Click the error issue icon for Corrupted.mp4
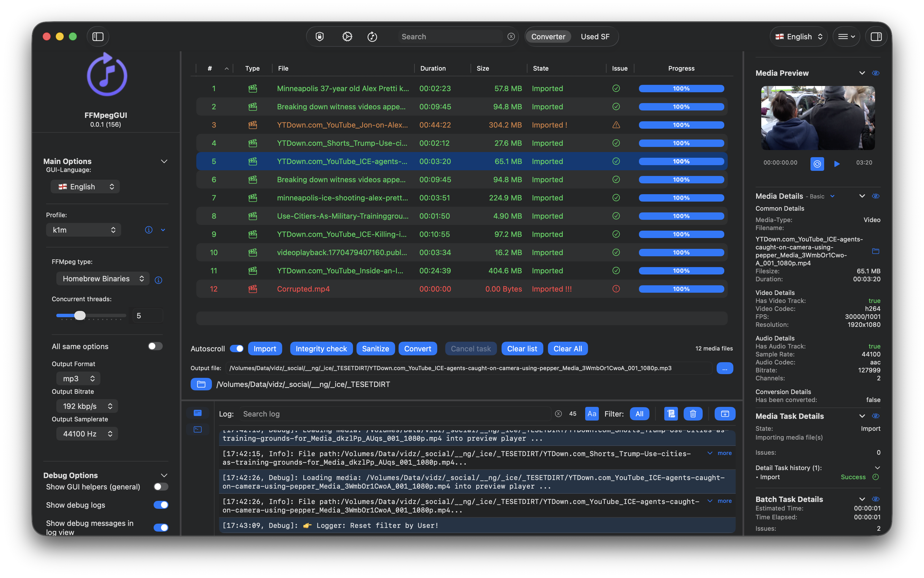This screenshot has height=578, width=924. point(616,289)
